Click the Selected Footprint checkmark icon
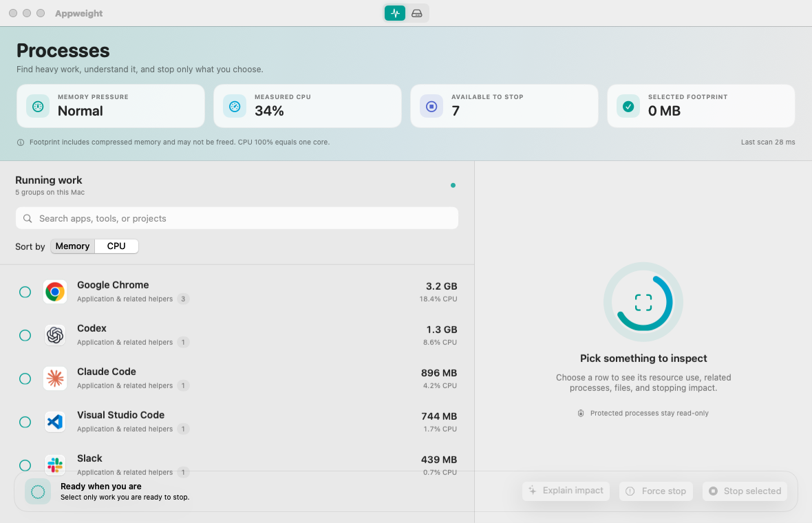This screenshot has width=812, height=523. coord(628,106)
